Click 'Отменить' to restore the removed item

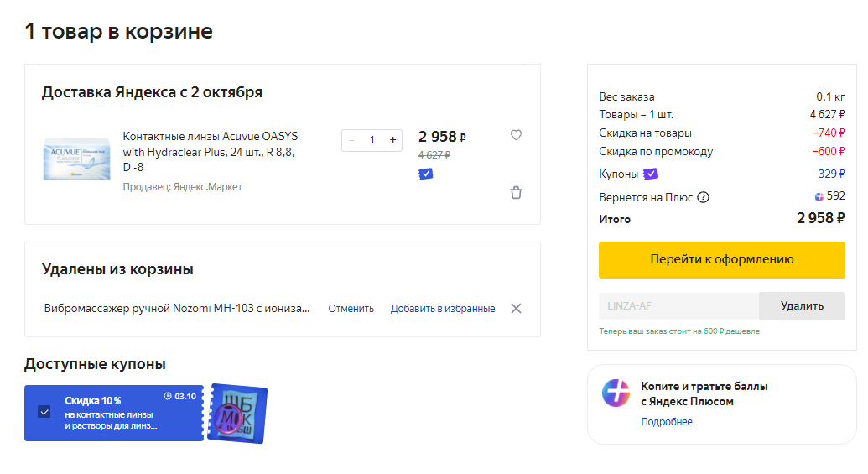pos(351,309)
